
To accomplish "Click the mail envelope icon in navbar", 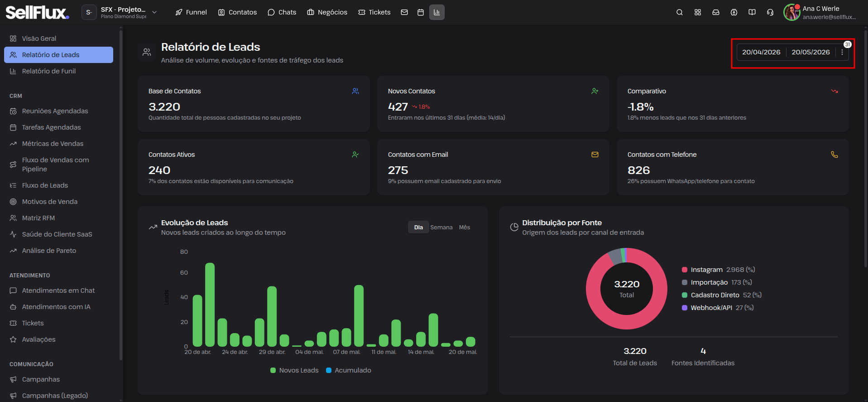I will [x=404, y=12].
